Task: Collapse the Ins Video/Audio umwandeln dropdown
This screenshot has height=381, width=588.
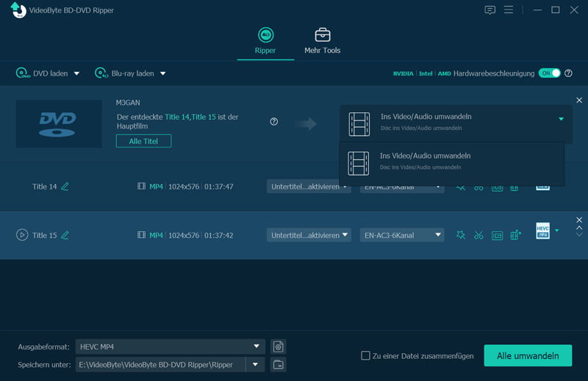Action: (x=561, y=119)
